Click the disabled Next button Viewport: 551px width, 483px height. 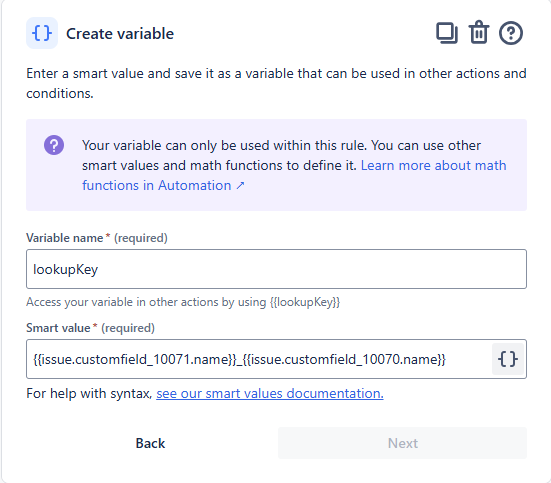[402, 443]
